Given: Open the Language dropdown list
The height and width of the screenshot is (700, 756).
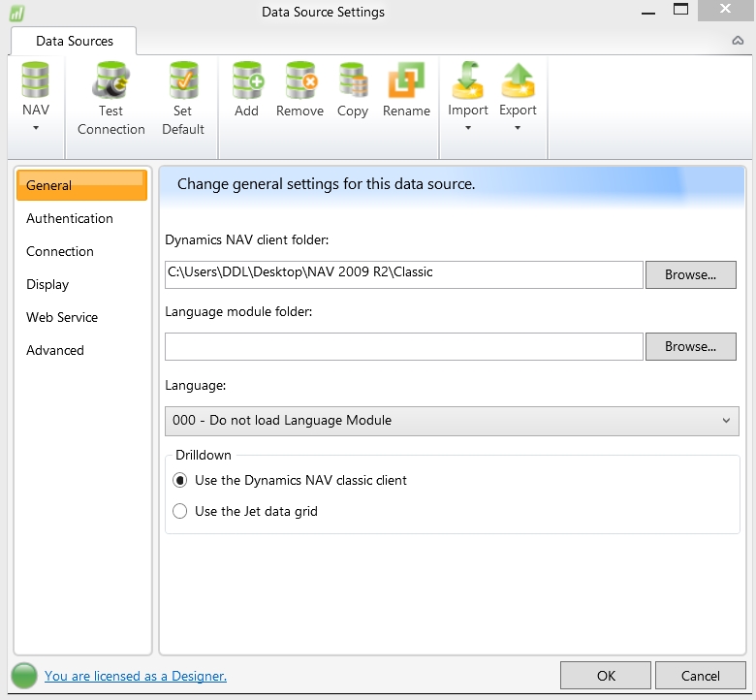Looking at the screenshot, I should [452, 421].
